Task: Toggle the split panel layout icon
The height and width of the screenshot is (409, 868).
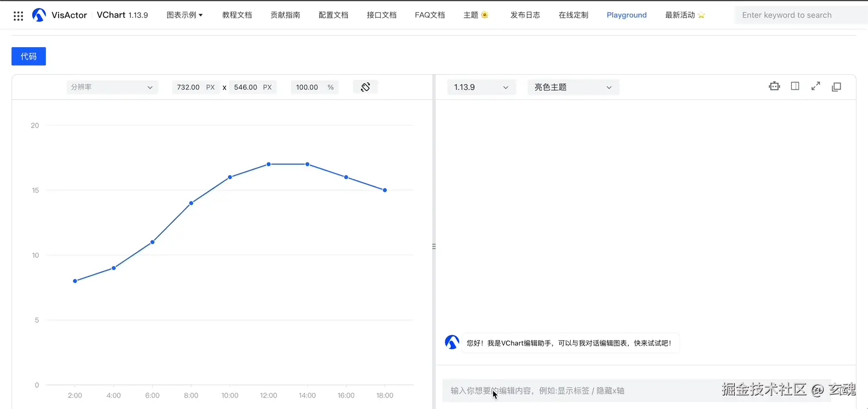Action: point(795,87)
